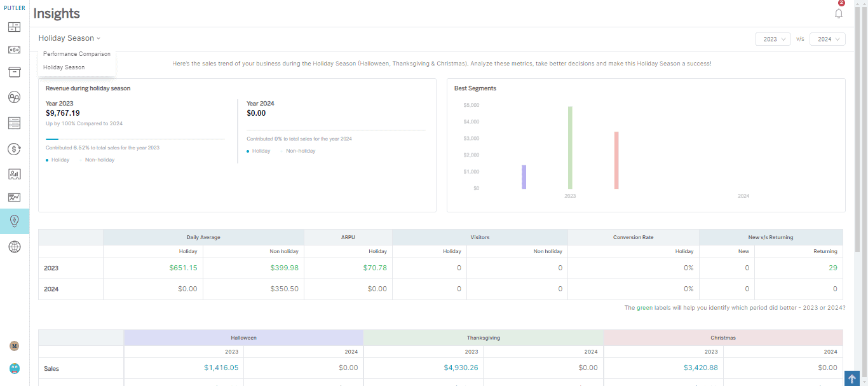Open the Time Machine trend-chart icon
This screenshot has width=868, height=386.
coord(14,198)
